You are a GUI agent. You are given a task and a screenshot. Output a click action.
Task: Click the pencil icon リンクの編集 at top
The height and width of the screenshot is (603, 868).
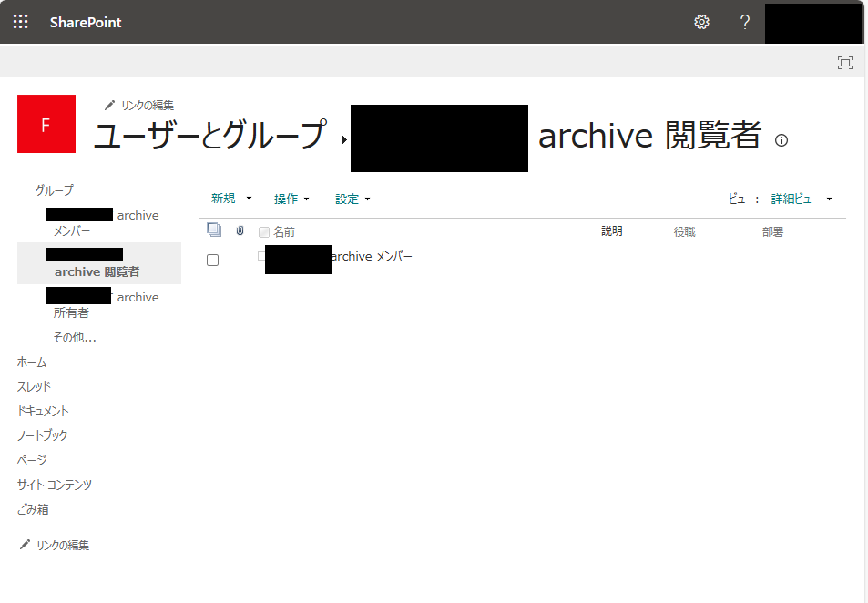pos(139,106)
